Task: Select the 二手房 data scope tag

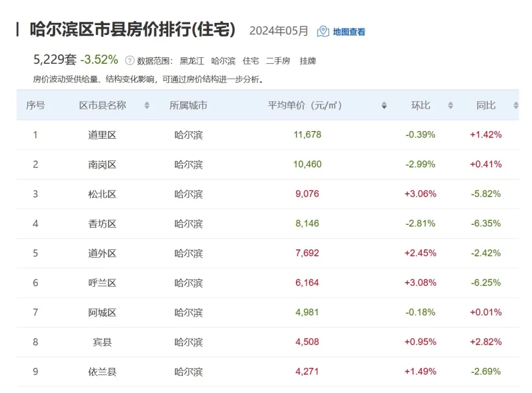Action: [278, 61]
